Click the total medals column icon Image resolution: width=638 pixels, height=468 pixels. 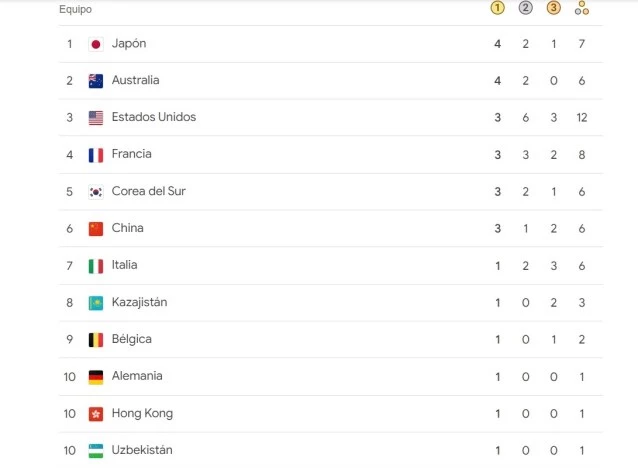(x=582, y=8)
